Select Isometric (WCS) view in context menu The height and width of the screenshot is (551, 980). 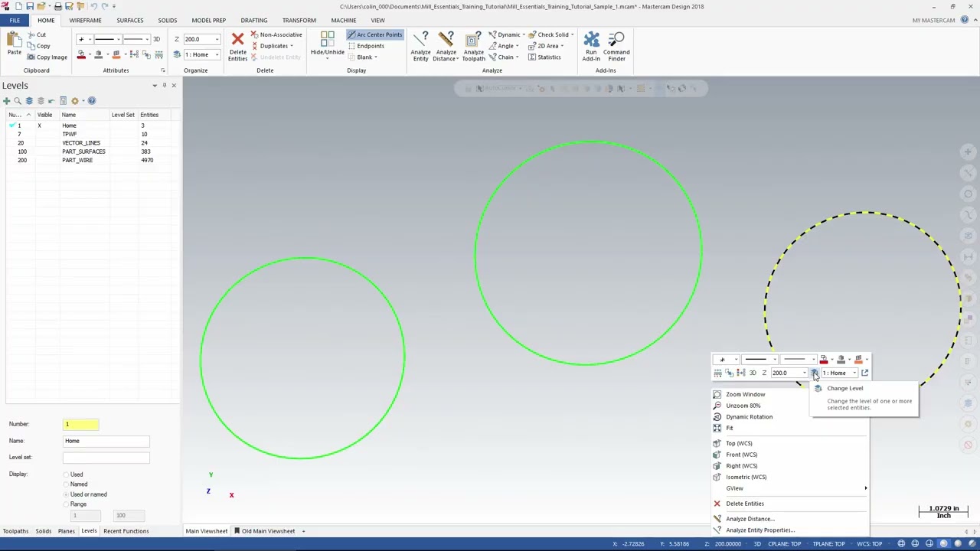coord(746,477)
